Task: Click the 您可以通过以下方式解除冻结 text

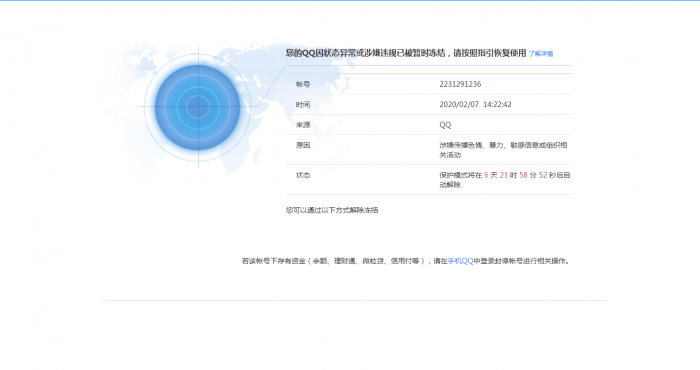Action: pos(332,210)
